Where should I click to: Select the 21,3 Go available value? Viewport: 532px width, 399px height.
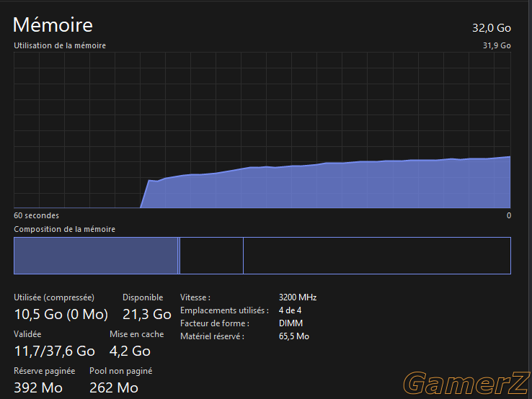(147, 314)
